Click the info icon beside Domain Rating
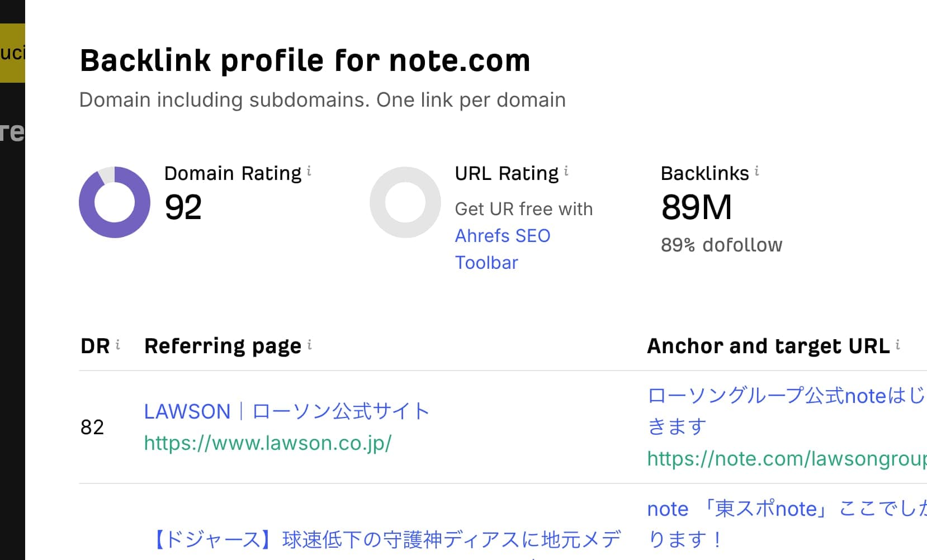This screenshot has height=560, width=927. click(309, 172)
